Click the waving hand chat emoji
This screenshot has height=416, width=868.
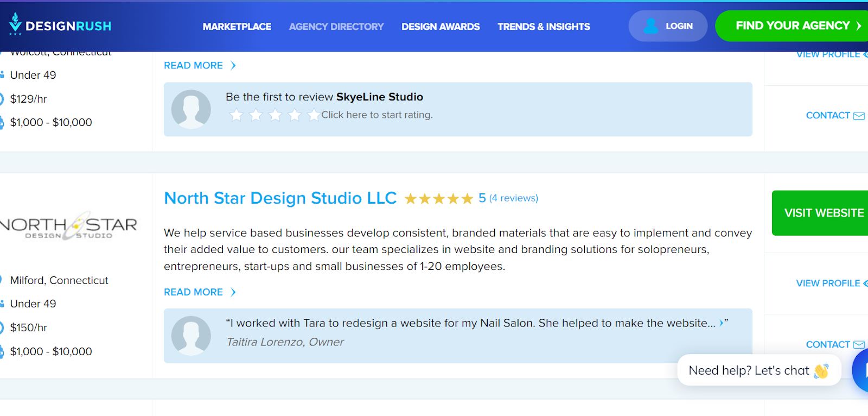(821, 371)
